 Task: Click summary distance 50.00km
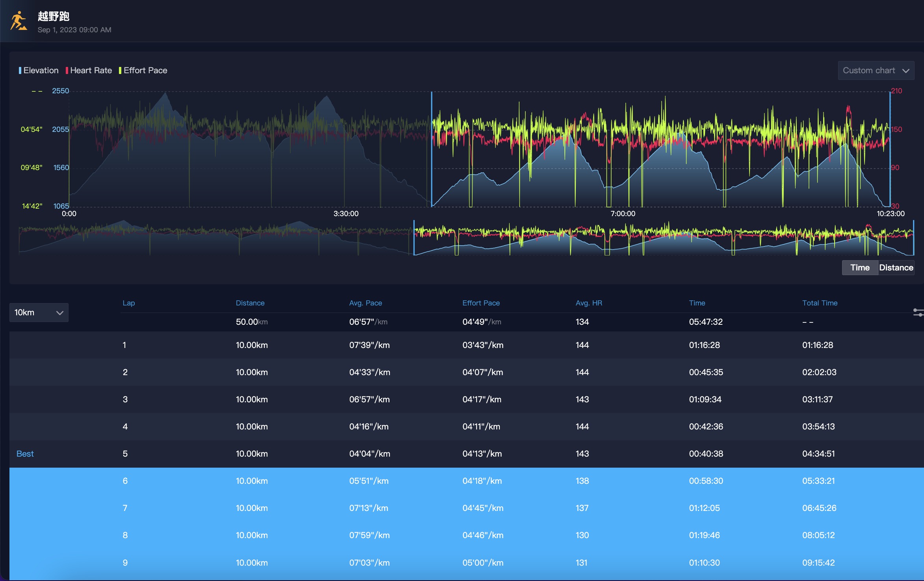(252, 322)
